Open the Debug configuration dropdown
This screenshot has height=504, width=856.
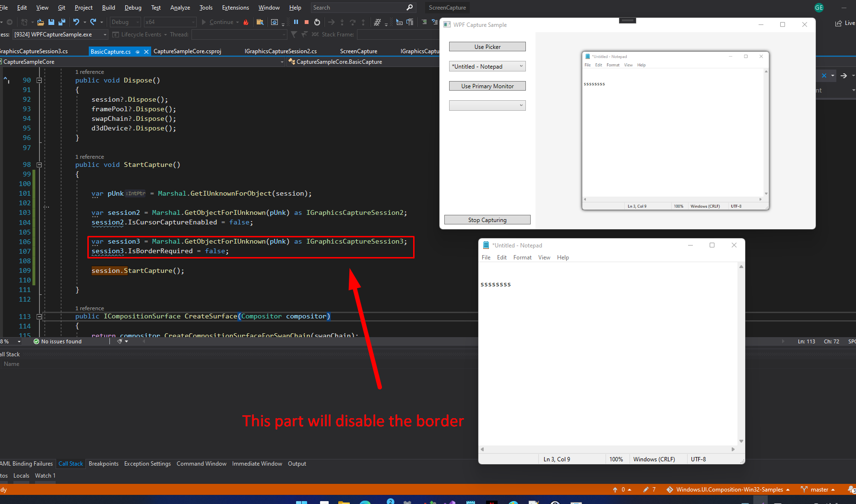coord(125,22)
